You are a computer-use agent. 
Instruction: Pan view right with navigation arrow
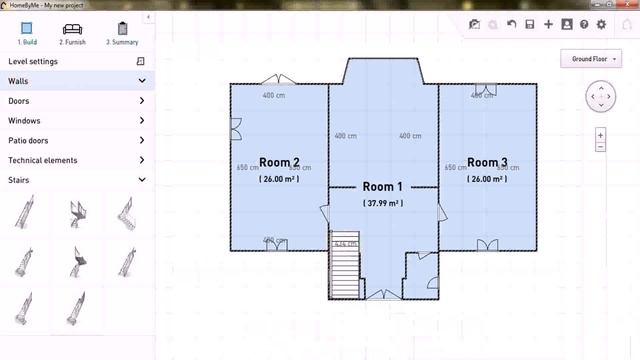pyautogui.click(x=609, y=97)
